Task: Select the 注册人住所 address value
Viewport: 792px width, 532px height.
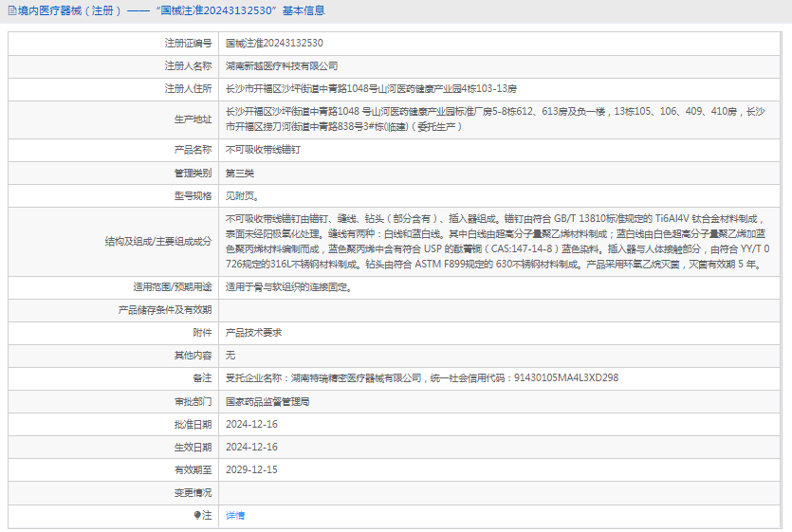Action: click(x=371, y=88)
